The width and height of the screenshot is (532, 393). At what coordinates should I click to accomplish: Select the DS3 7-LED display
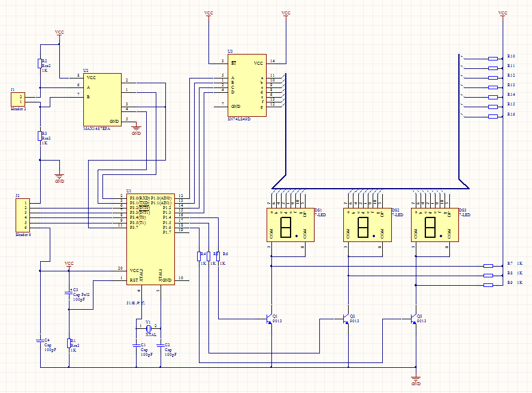click(434, 225)
